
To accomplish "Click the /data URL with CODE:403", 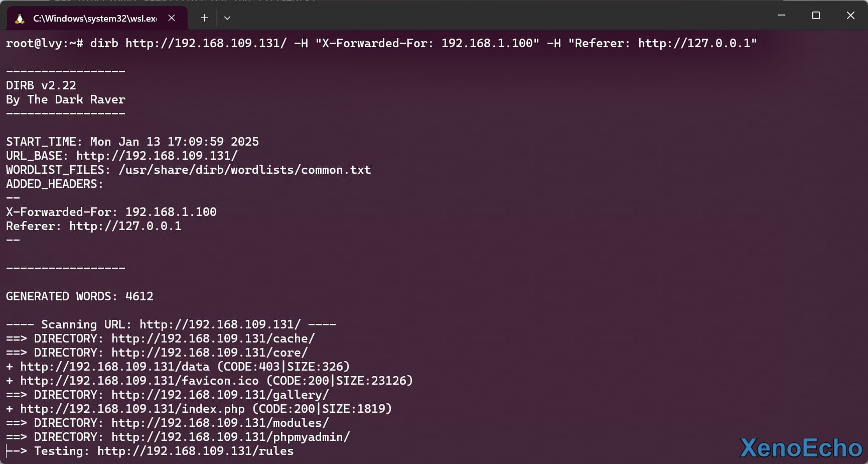I will coord(114,367).
